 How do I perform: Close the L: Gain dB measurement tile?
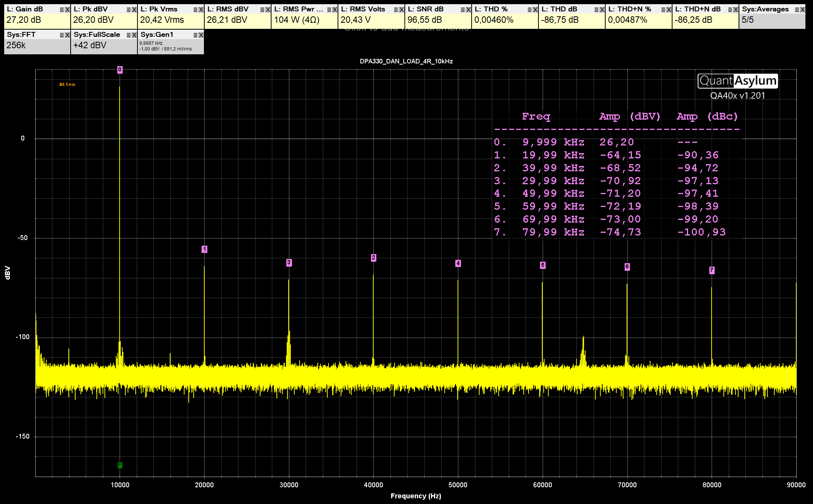pos(67,9)
